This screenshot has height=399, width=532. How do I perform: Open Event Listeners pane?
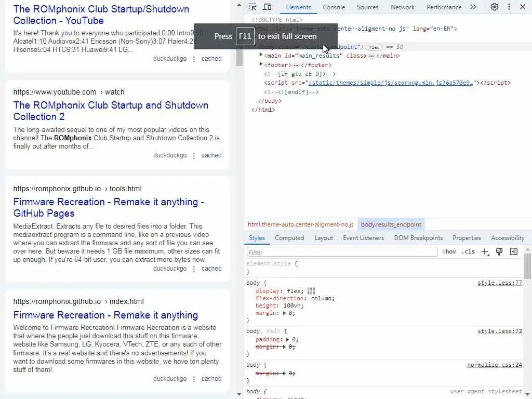(363, 238)
